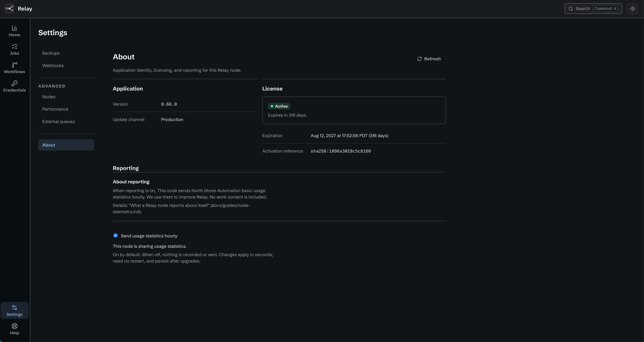The image size is (644, 342).
Task: Select version number 0.66.0
Action: tap(169, 104)
